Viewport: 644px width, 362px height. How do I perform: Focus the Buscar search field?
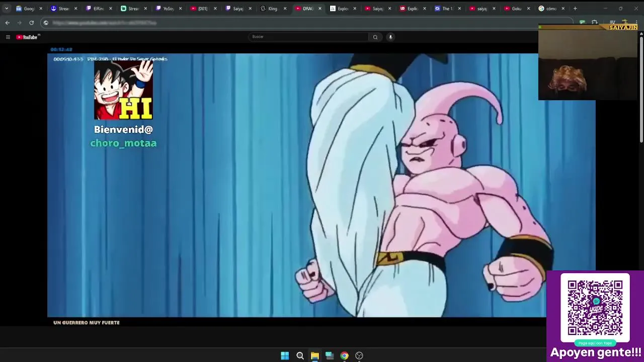coord(309,37)
